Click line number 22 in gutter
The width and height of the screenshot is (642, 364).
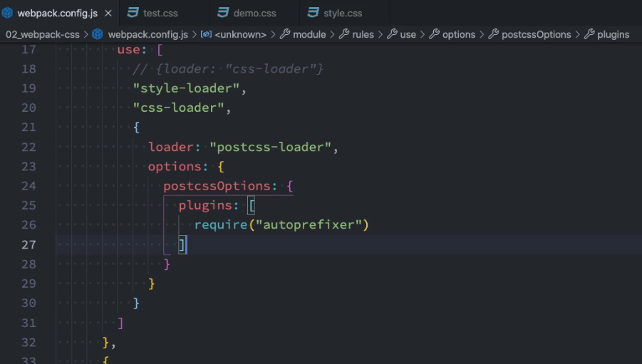(x=29, y=147)
